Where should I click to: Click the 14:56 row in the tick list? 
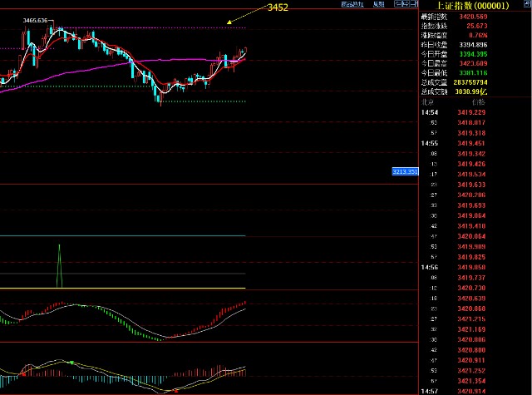point(429,268)
